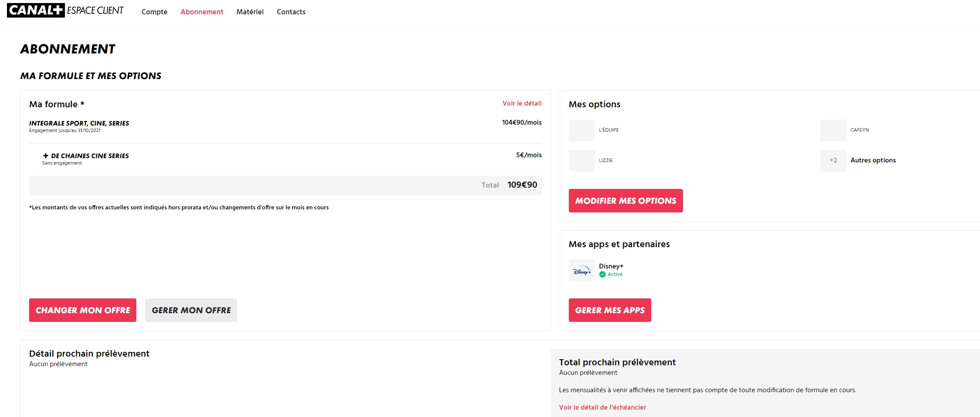Click the CANAL+ logo
Image resolution: width=980 pixels, height=417 pixels.
pos(36,10)
